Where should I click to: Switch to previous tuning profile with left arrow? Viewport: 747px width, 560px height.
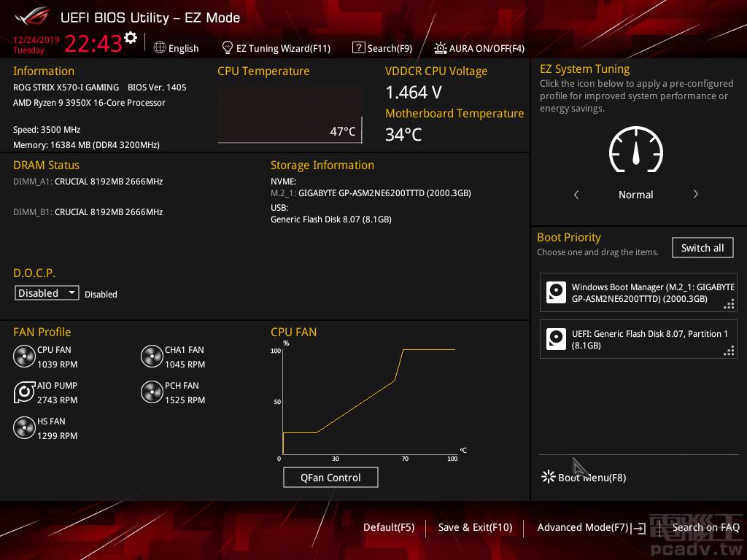(x=576, y=195)
